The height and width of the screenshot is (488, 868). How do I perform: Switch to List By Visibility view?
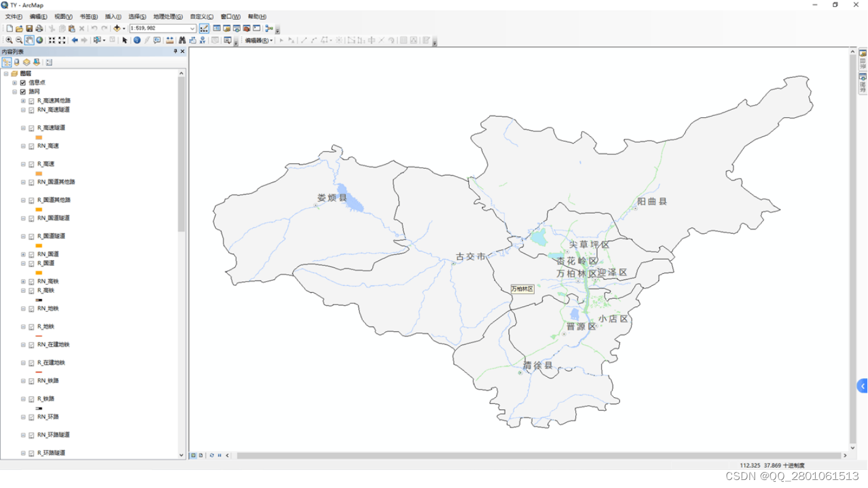click(26, 62)
